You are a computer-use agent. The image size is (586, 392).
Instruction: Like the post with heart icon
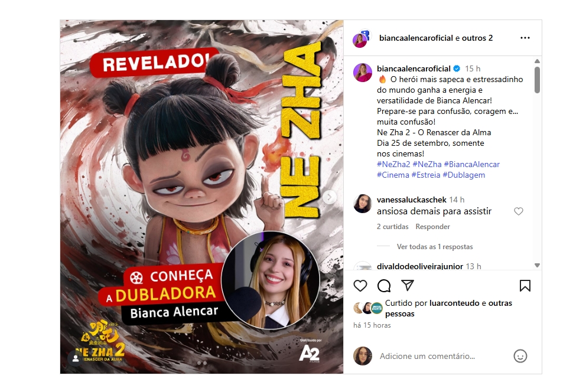(x=360, y=286)
